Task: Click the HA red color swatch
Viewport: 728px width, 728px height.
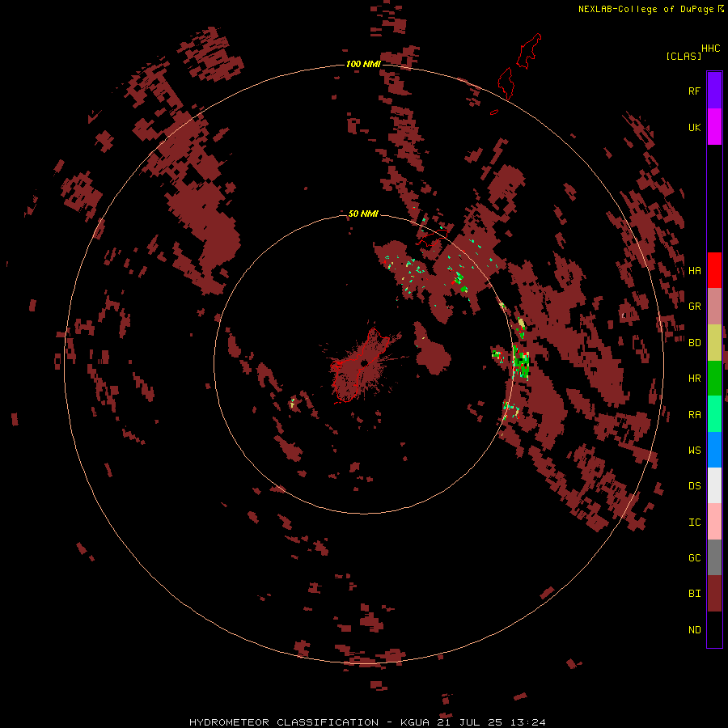Action: (714, 270)
